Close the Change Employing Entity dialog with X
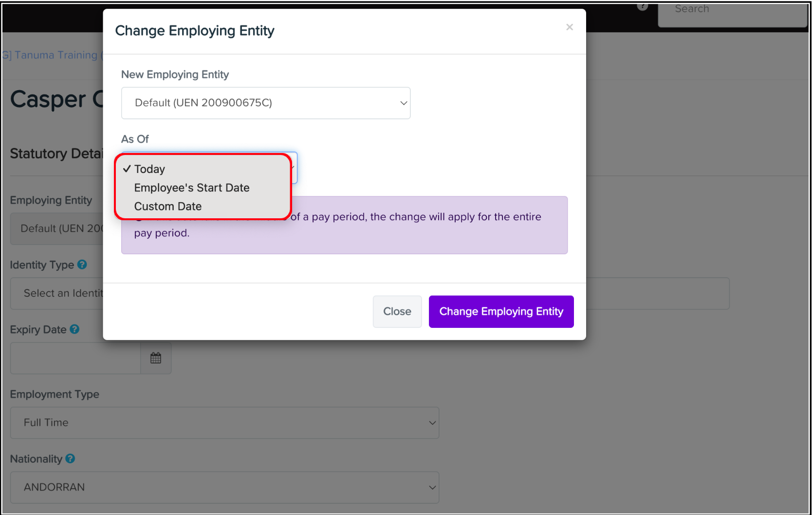This screenshot has width=812, height=515. pyautogui.click(x=569, y=27)
